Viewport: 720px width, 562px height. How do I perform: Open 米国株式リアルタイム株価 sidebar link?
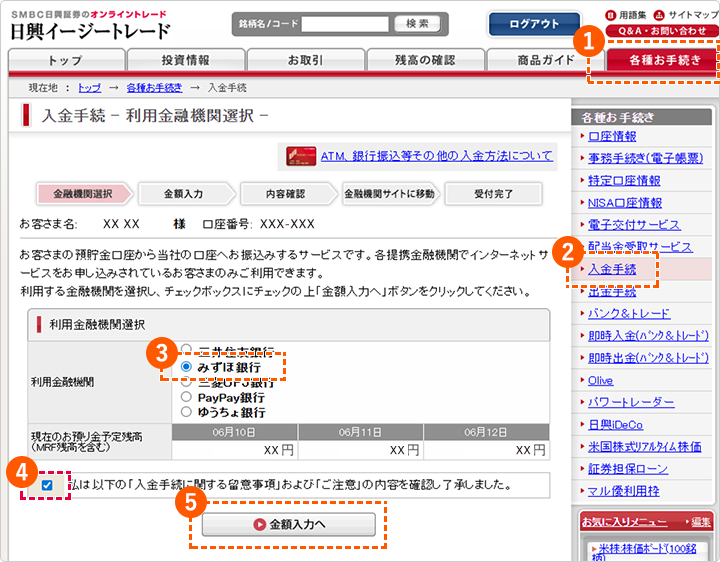(645, 447)
